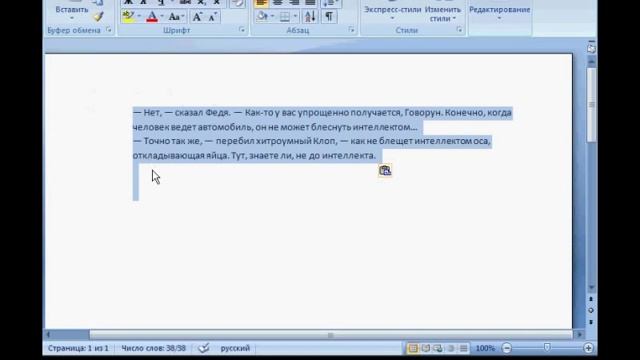Click the grow font size icon
This screenshot has width=640, height=360.
click(x=197, y=17)
